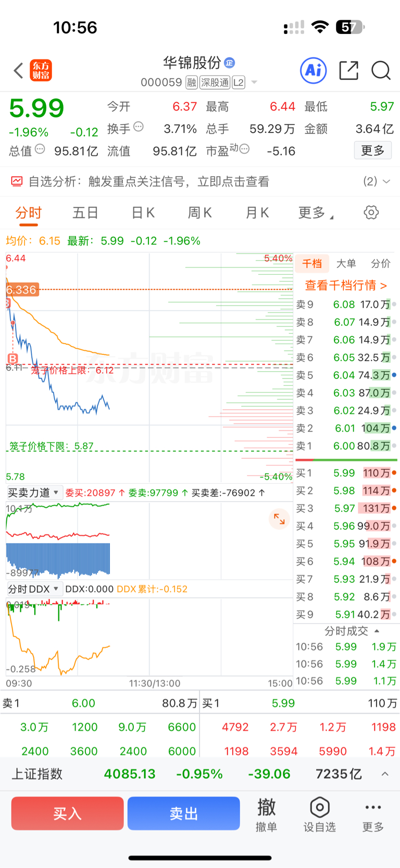This screenshot has height=868, width=400.
Task: Tap the 7235亿 index turnover value
Action: click(339, 774)
